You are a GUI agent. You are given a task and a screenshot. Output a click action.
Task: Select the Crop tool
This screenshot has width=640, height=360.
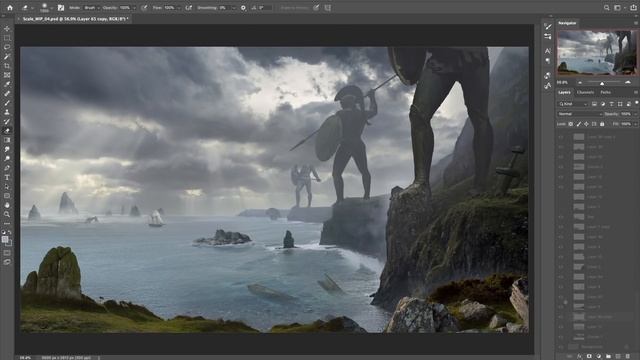tap(7, 66)
